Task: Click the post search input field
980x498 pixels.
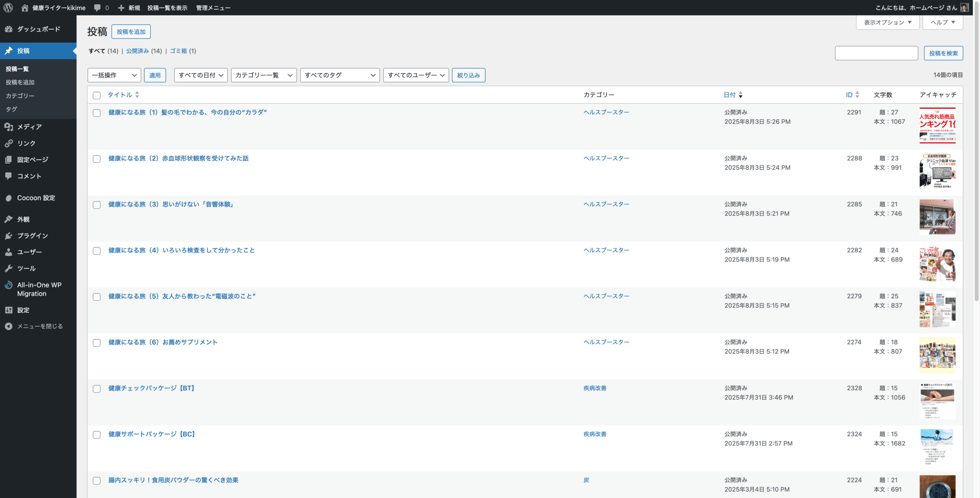Action: click(x=876, y=53)
